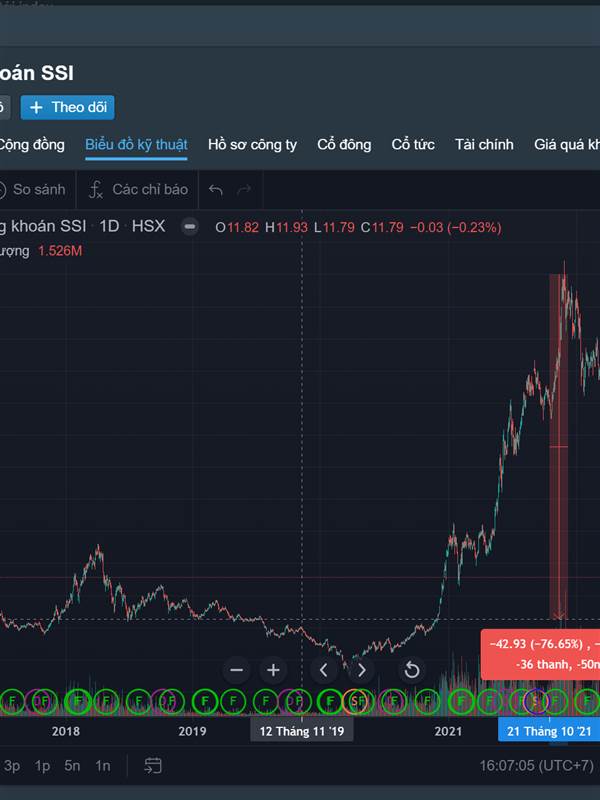The height and width of the screenshot is (800, 600).
Task: Collapse the SSI legend with minus icon
Action: pyautogui.click(x=190, y=227)
